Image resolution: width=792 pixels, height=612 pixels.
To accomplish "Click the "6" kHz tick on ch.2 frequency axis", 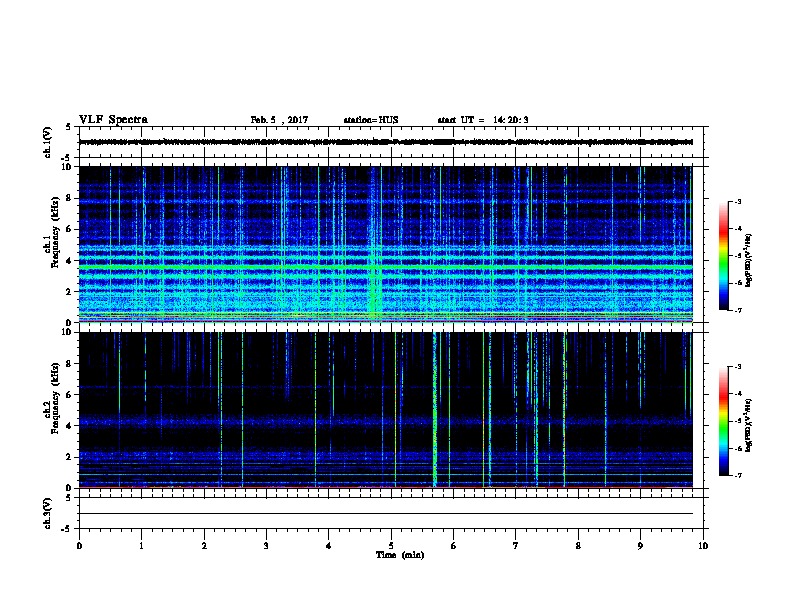I will coord(69,395).
